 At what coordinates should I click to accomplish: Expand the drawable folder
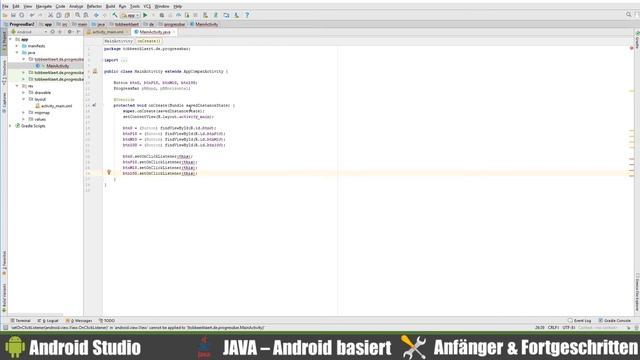[x=24, y=92]
